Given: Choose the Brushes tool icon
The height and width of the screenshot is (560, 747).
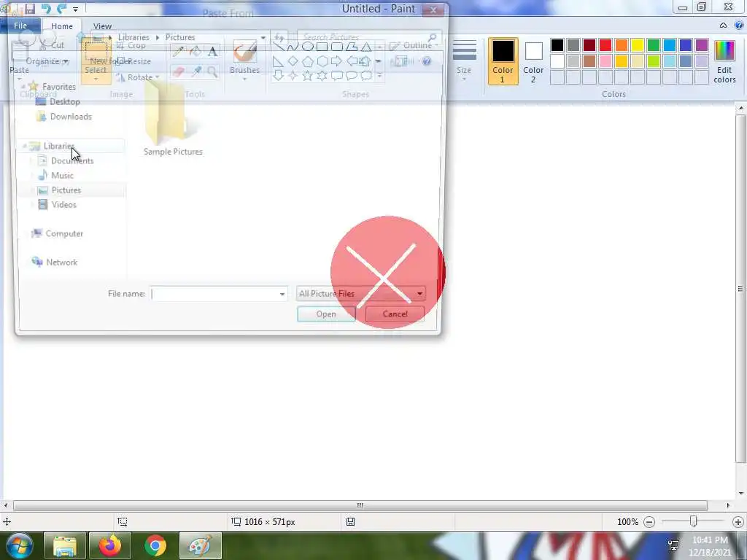Looking at the screenshot, I should click(245, 52).
